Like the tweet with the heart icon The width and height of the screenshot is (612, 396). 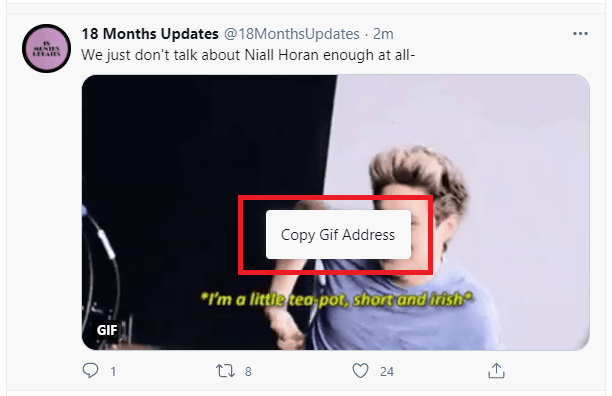tap(360, 371)
